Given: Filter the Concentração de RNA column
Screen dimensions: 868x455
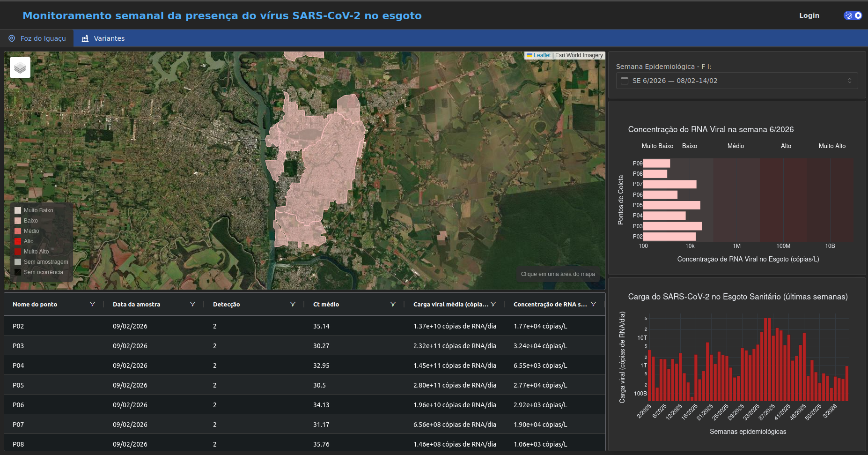Looking at the screenshot, I should [593, 304].
